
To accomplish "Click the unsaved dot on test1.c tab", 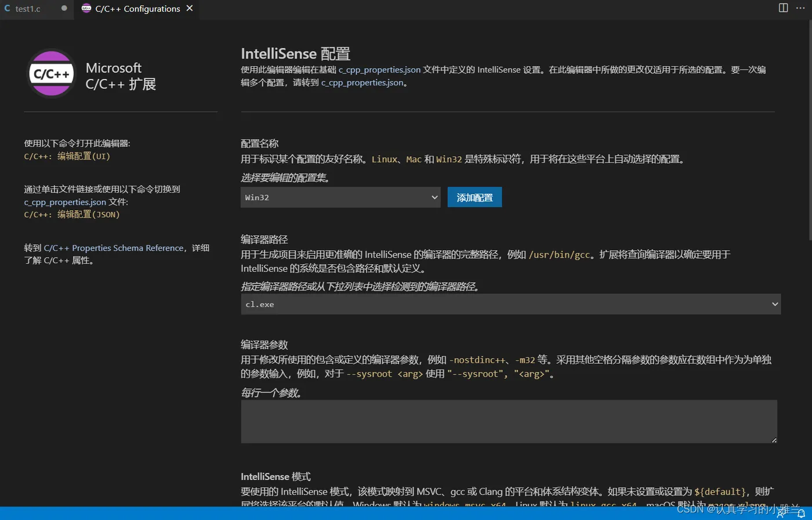I will click(64, 9).
